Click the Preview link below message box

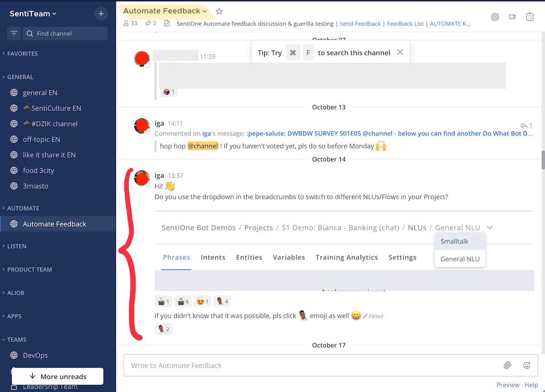(x=508, y=385)
